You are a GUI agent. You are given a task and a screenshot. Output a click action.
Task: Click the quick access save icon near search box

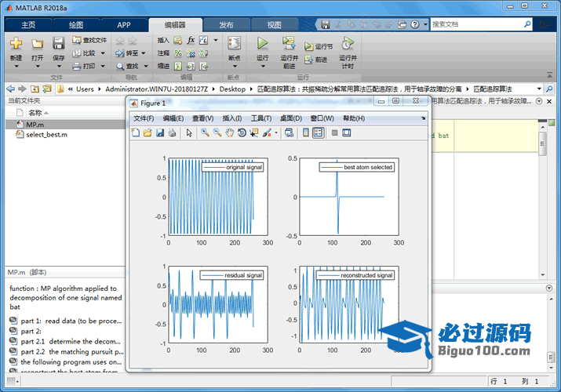click(x=325, y=24)
